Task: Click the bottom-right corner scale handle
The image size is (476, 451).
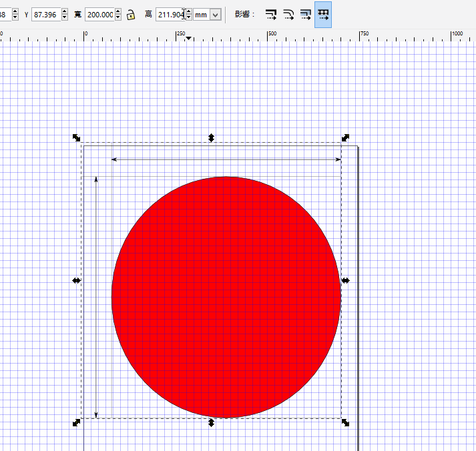Action: [345, 423]
